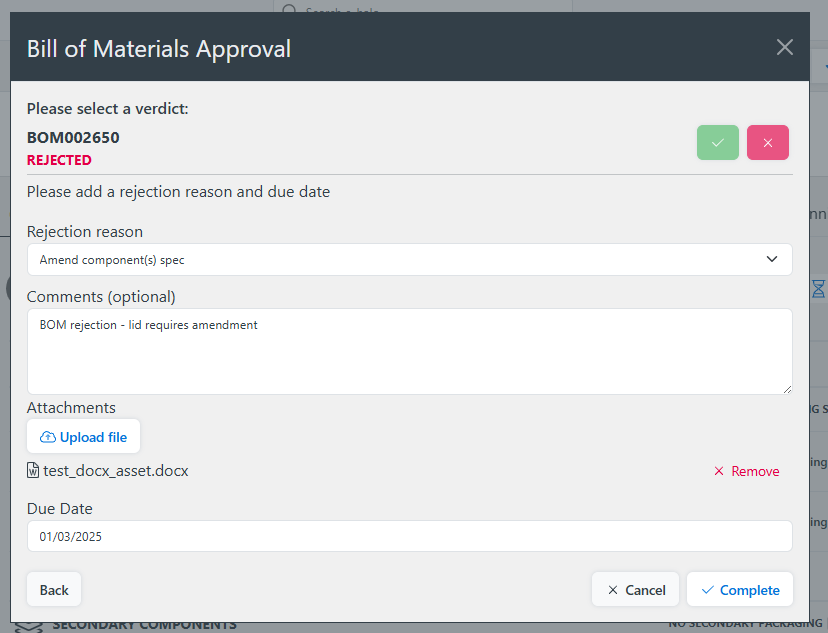Approve the BOM with the green checkmark icon
Screen dimensions: 828x633
[x=717, y=142]
